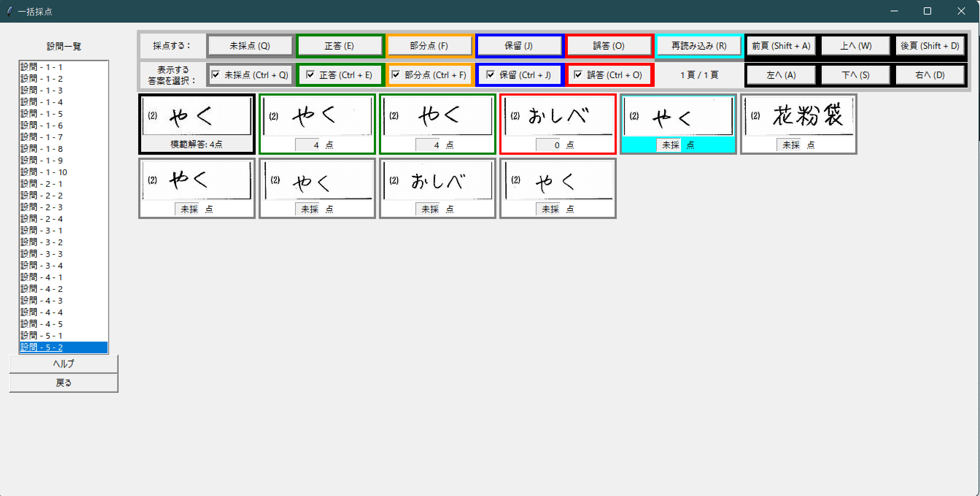Uncheck the 未採点 (Ctrl + Q) checkbox
Screen dimensions: 980x496
tap(216, 74)
